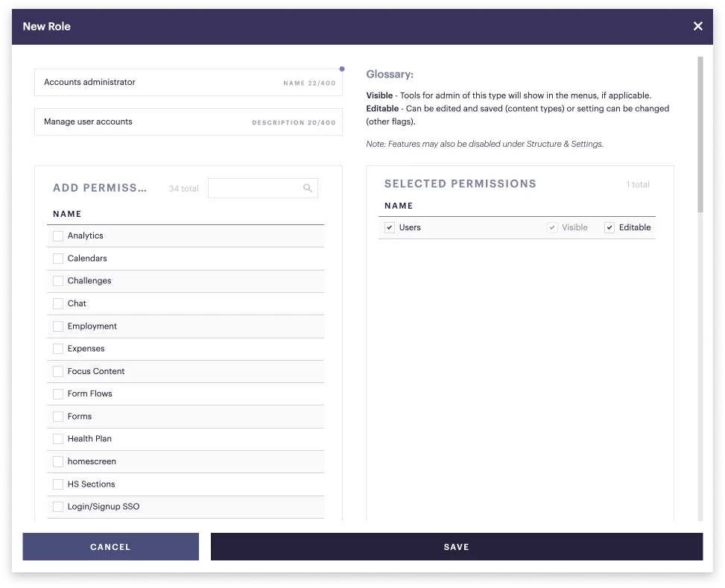725x588 pixels.
Task: Check the Analytics permission checkbox
Action: point(58,236)
